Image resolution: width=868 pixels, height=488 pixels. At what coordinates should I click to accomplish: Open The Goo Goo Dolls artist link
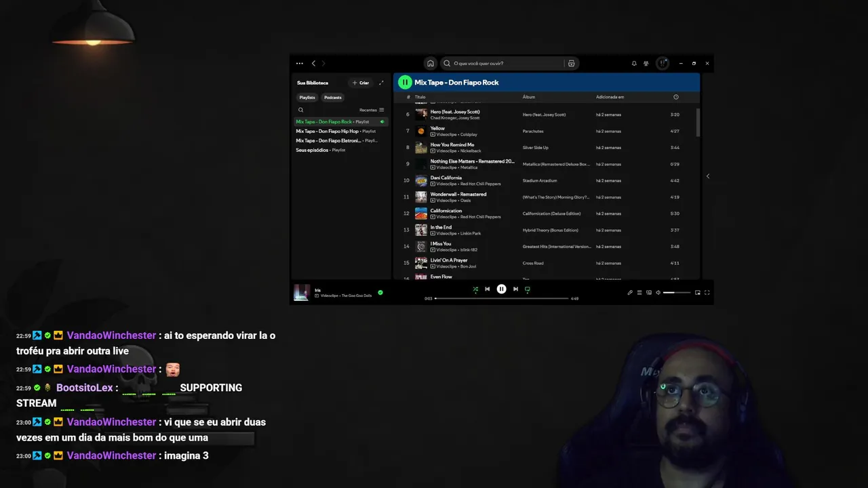click(356, 296)
